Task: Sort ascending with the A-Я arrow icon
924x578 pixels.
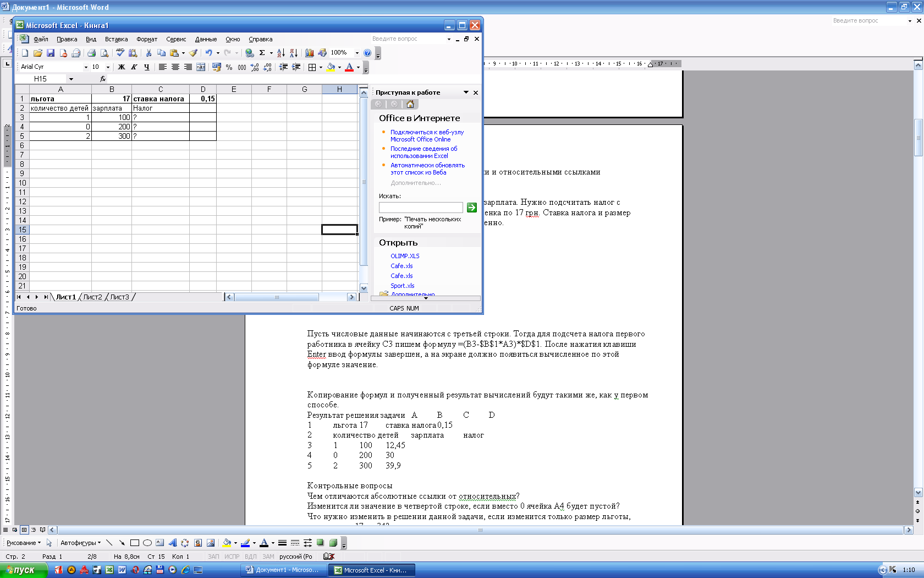Action: point(280,53)
